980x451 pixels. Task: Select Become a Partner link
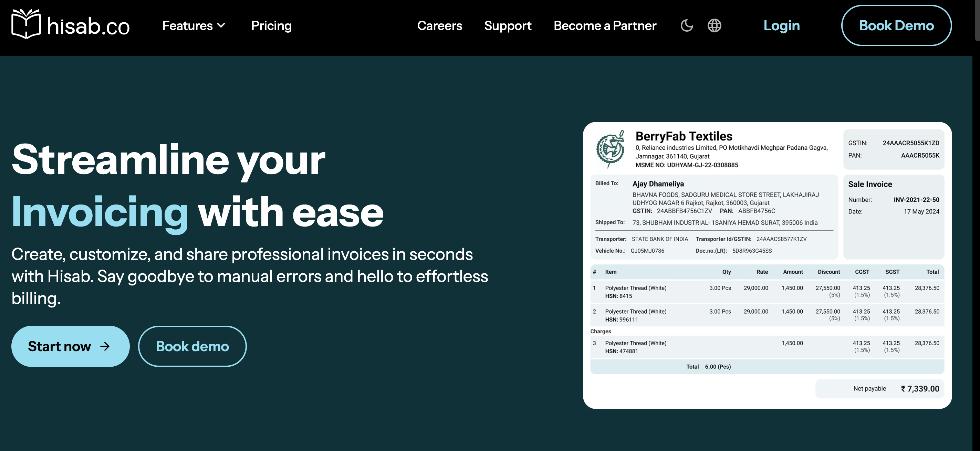(x=605, y=25)
